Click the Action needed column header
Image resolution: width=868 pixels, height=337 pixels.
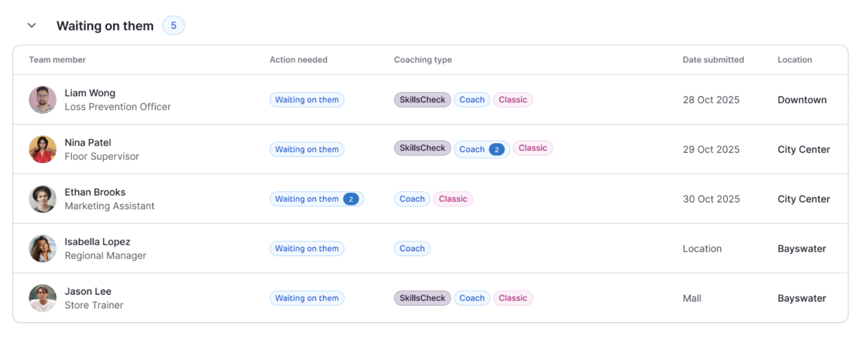(298, 60)
